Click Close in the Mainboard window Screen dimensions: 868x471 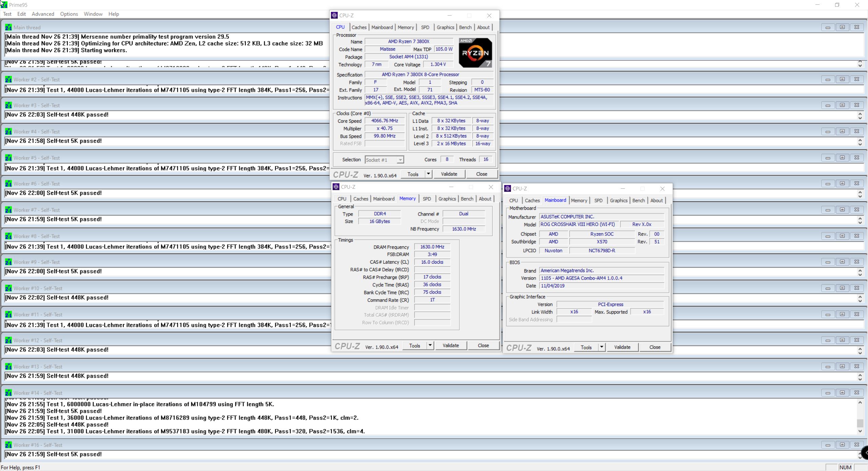pos(655,347)
